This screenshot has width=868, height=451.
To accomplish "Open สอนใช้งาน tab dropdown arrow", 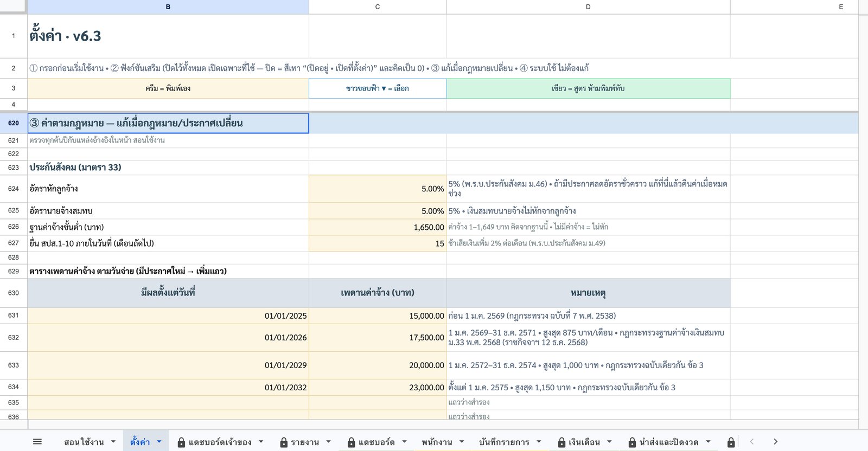I will (x=113, y=442).
